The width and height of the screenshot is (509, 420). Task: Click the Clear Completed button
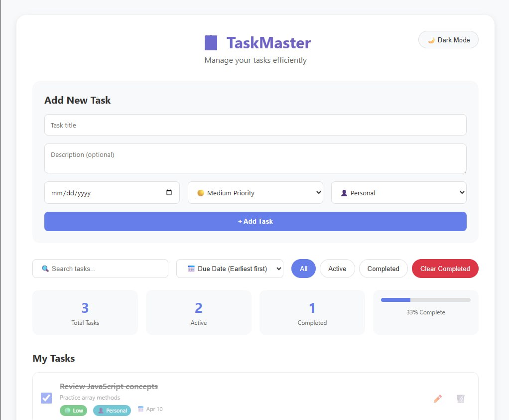[x=445, y=269]
